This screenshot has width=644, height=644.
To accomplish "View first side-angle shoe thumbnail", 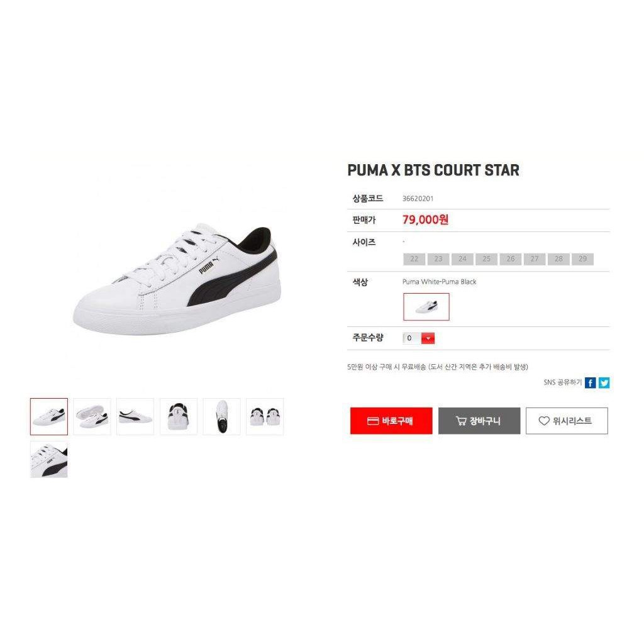I will [49, 416].
